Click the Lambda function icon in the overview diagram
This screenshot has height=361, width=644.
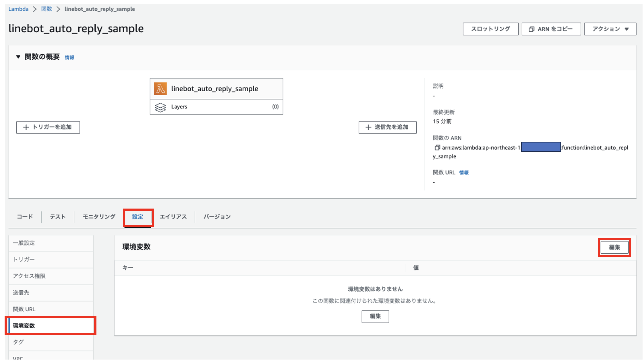[160, 88]
